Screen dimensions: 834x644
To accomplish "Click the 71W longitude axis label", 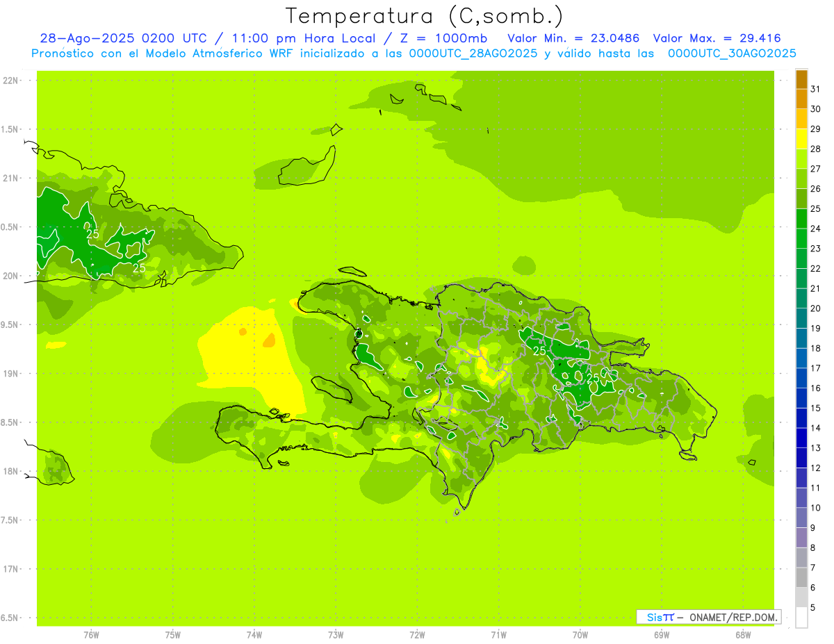I will pos(498,634).
